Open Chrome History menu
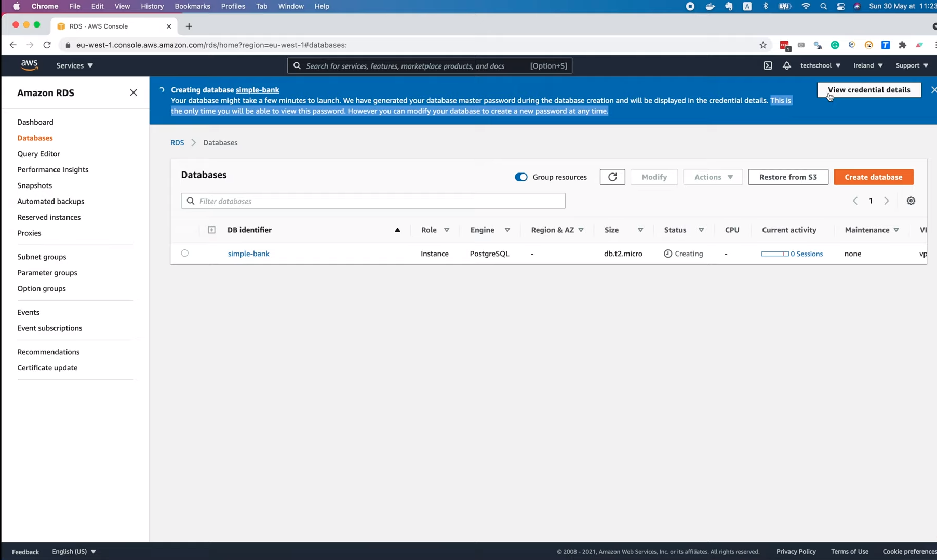Image resolution: width=937 pixels, height=560 pixels. click(x=152, y=6)
